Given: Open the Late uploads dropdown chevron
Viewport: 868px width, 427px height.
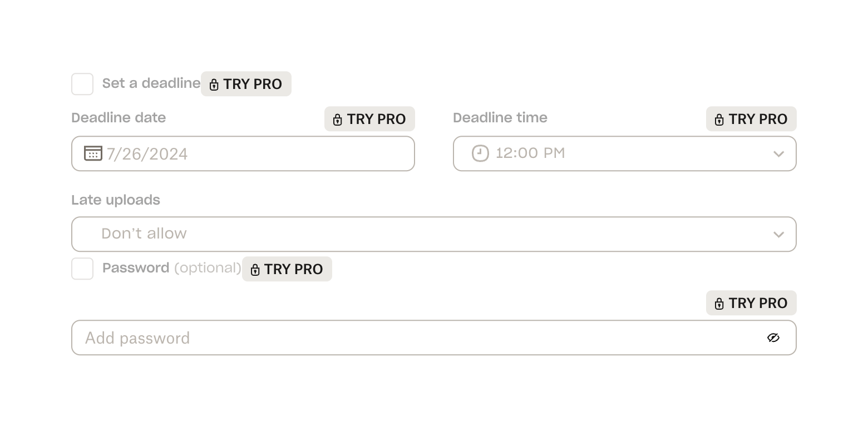Looking at the screenshot, I should click(778, 235).
